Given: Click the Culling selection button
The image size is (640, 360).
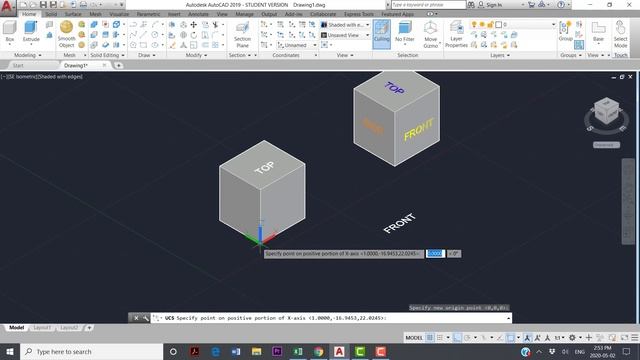Looking at the screenshot, I should [382, 34].
